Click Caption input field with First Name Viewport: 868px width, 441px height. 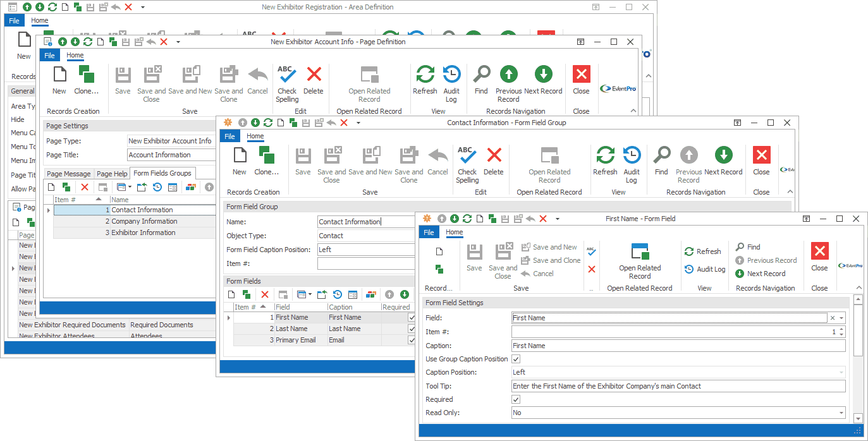(x=678, y=346)
